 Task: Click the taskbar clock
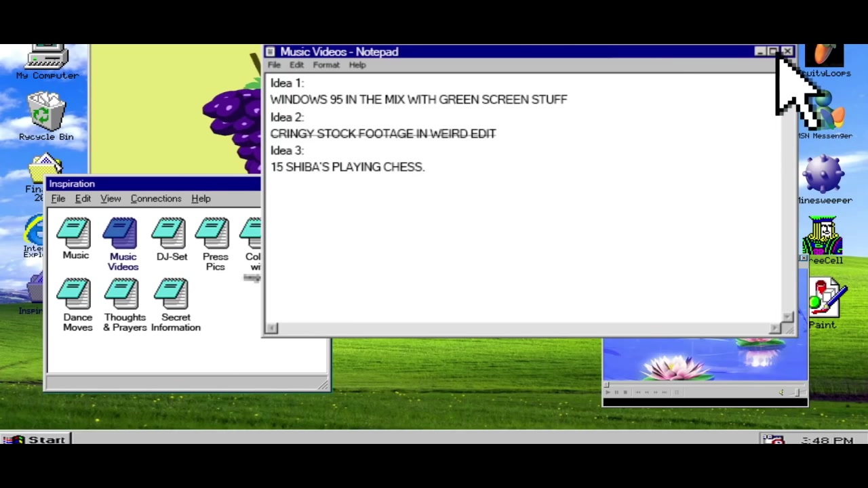coord(827,441)
